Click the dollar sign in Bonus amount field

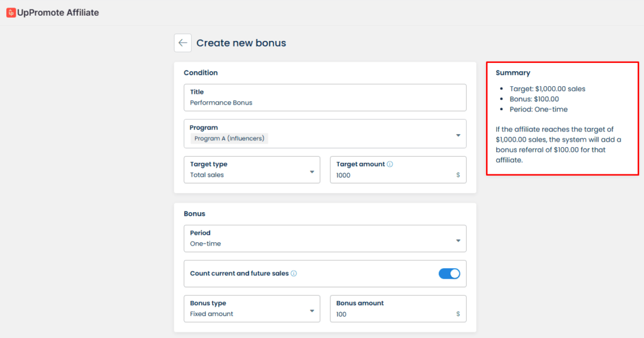coord(458,314)
